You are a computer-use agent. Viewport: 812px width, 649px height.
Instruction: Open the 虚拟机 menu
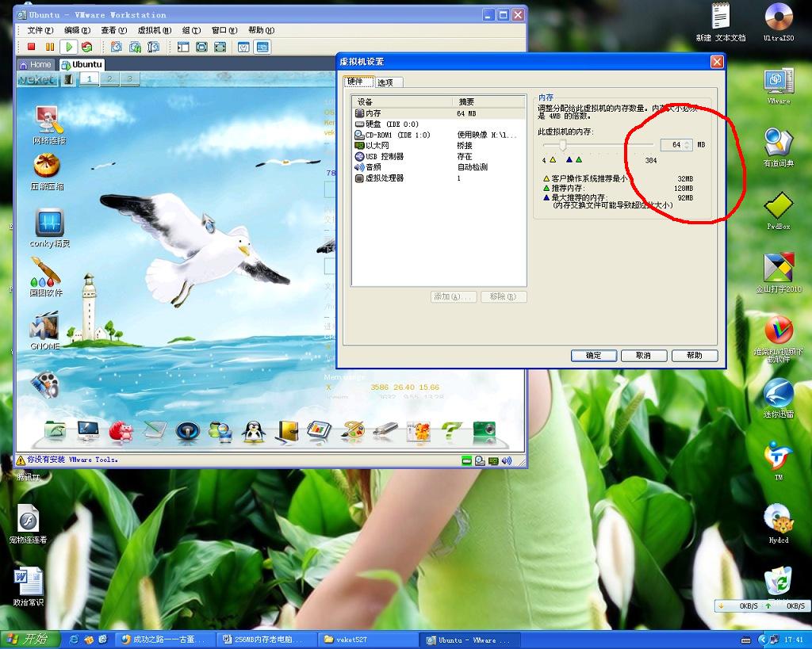tap(155, 31)
